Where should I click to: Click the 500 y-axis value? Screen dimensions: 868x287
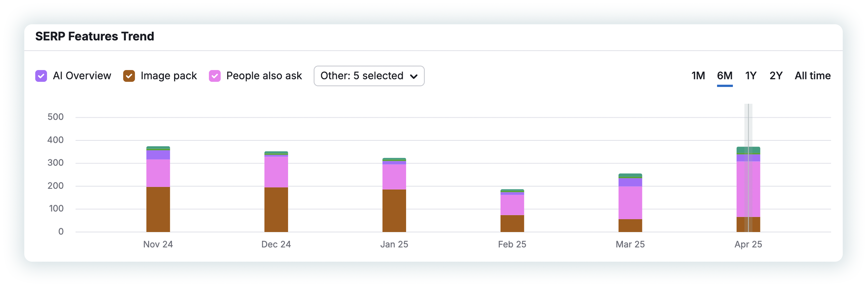click(x=56, y=117)
